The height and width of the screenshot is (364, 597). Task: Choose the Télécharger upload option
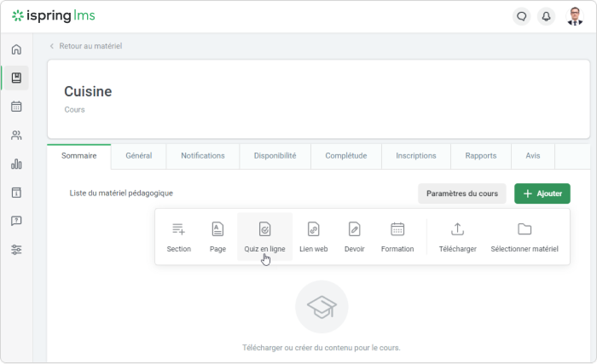pyautogui.click(x=457, y=237)
